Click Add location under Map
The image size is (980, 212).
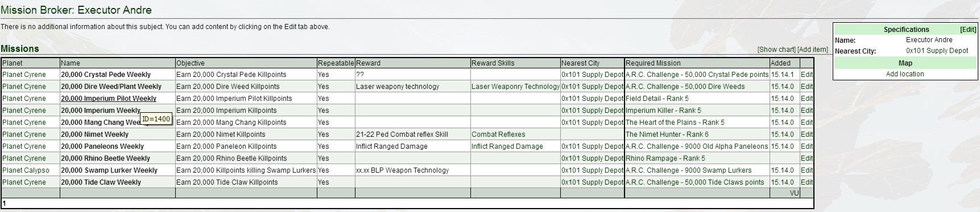(905, 74)
